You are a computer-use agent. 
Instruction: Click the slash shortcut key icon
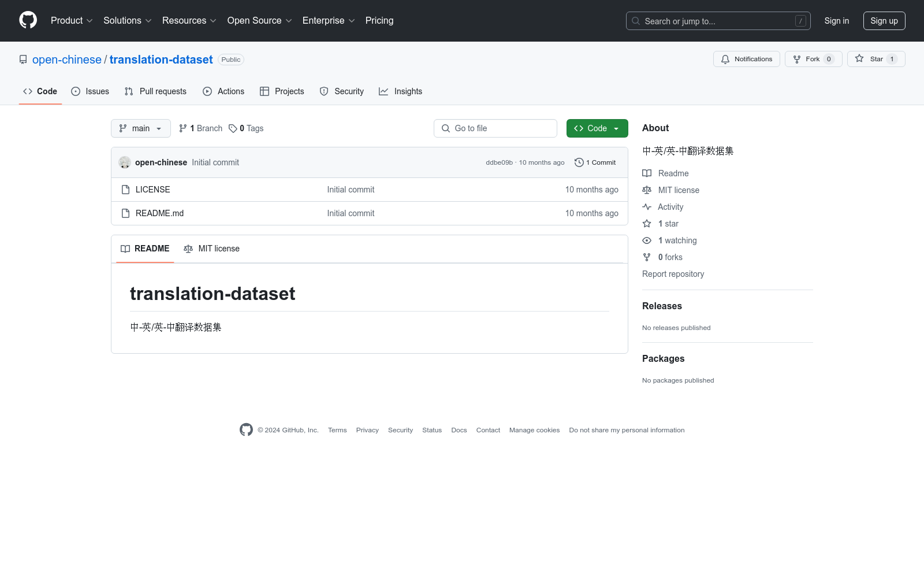(x=800, y=21)
